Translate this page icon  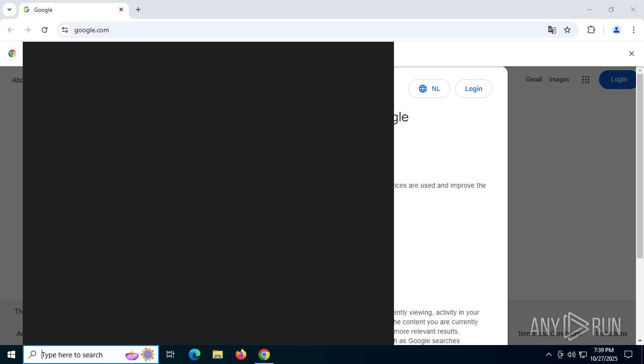(x=552, y=30)
